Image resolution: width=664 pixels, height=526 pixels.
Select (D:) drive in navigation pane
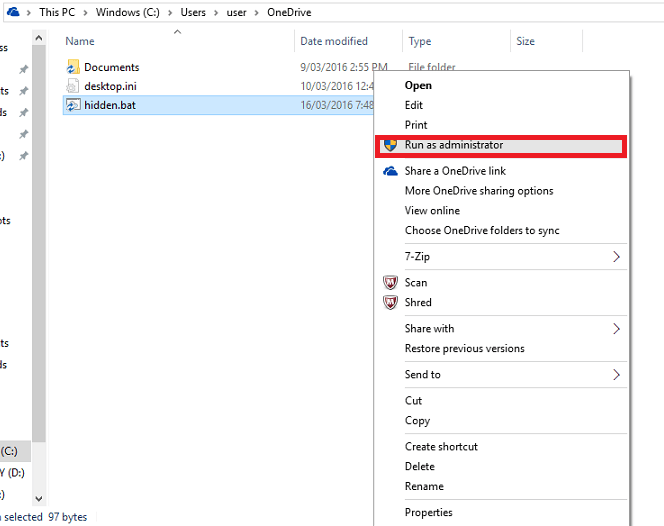(12, 473)
